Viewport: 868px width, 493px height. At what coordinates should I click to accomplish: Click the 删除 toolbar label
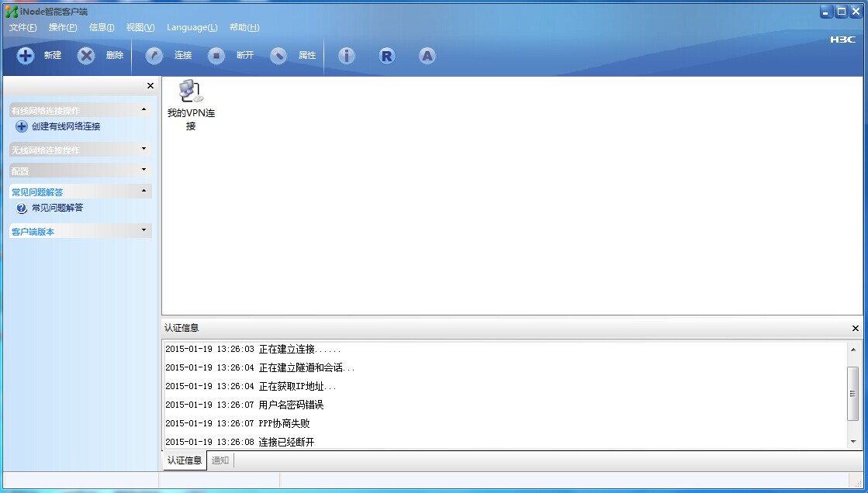(x=115, y=55)
